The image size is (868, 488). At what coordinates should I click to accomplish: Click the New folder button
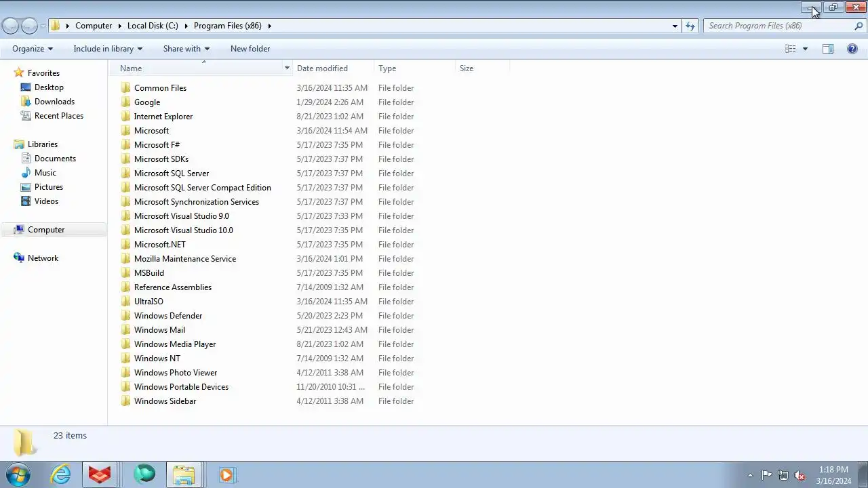click(x=250, y=49)
